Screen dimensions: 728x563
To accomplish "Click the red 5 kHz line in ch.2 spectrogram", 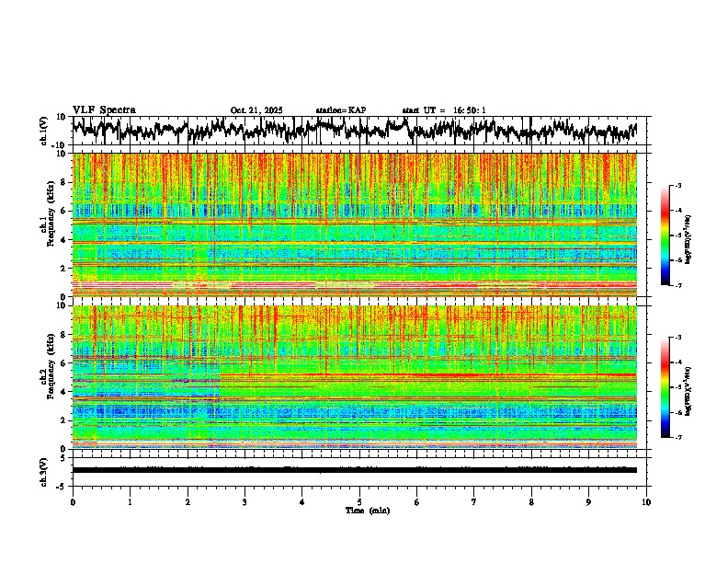I will coord(427,374).
